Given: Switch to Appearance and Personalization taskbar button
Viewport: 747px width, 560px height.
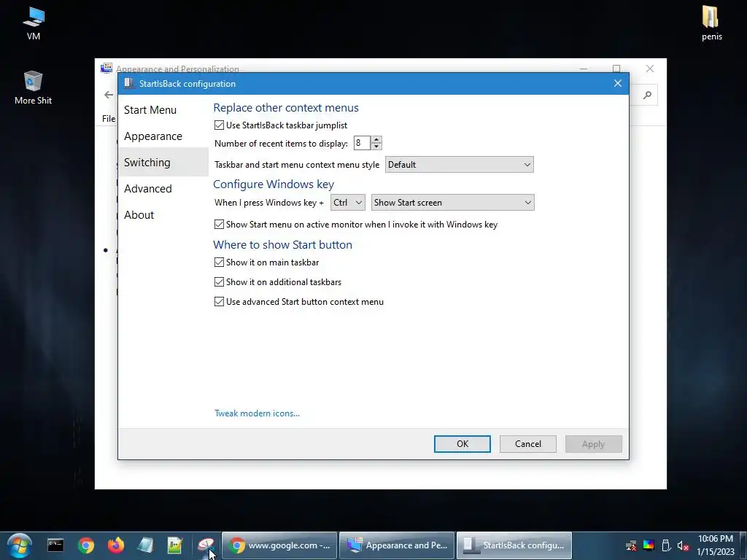Looking at the screenshot, I should [397, 545].
